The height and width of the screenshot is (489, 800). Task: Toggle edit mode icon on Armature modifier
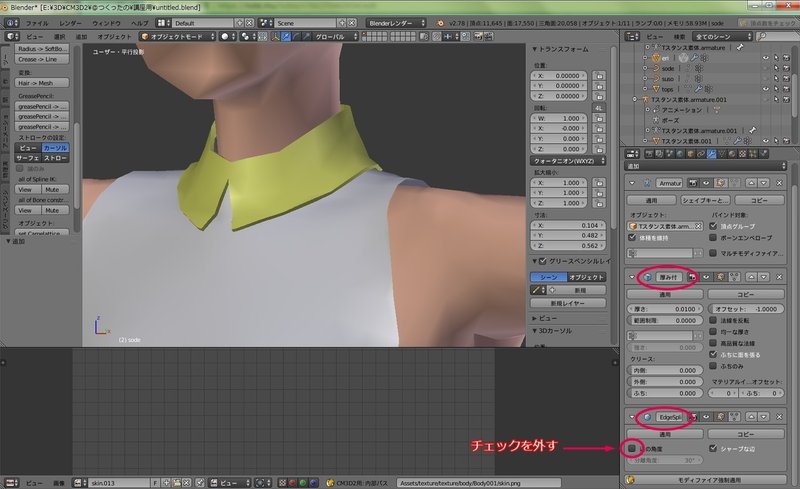(720, 183)
